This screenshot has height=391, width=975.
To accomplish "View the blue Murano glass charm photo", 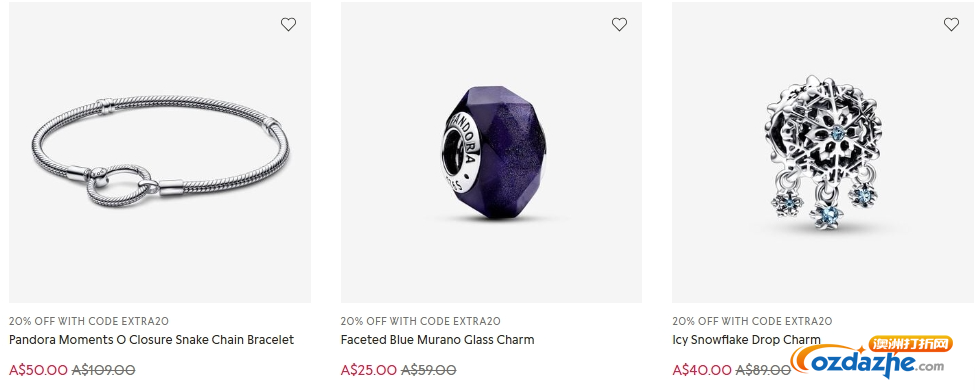I will tap(491, 152).
